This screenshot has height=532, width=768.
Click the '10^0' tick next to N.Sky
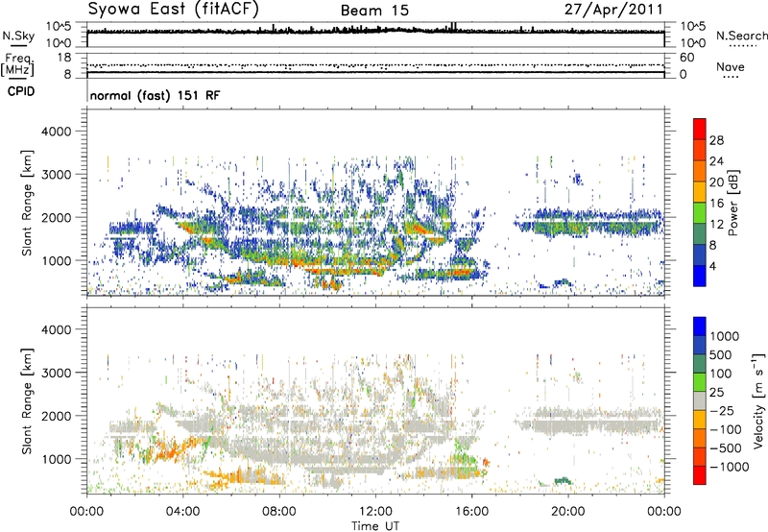(x=59, y=43)
